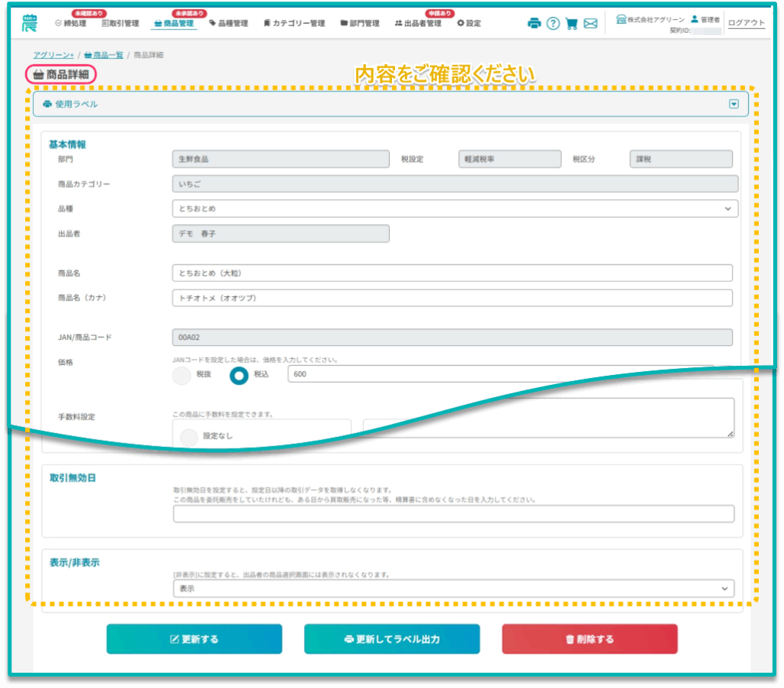This screenshot has height=688, width=784.
Task: Select the 税抜 radio button
Action: coord(181,376)
